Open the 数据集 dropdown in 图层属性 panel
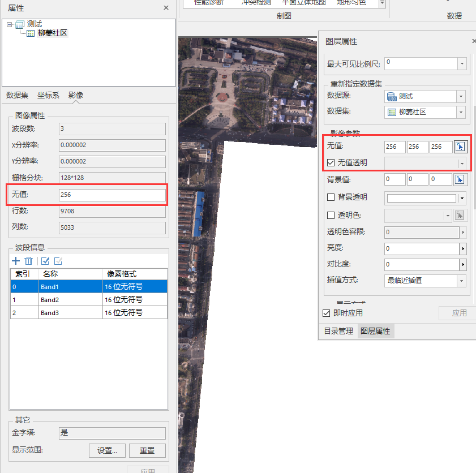This screenshot has height=473, width=476. click(461, 112)
